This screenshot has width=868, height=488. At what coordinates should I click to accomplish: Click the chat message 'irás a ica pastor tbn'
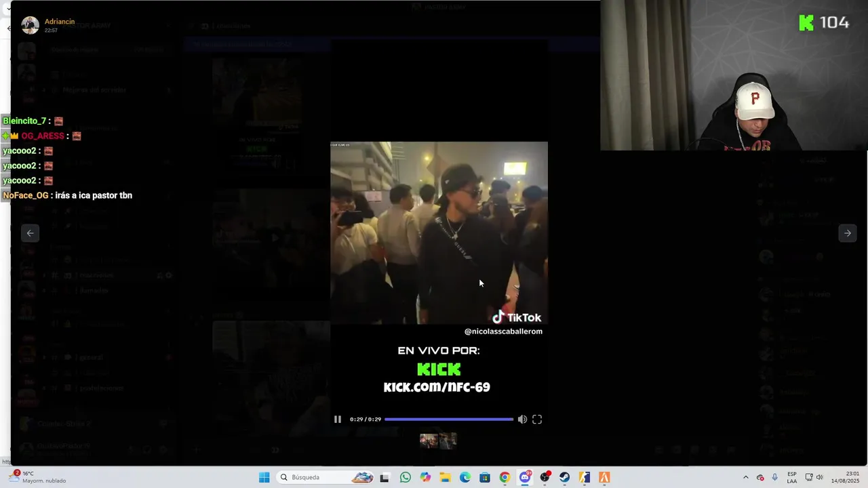click(x=94, y=195)
